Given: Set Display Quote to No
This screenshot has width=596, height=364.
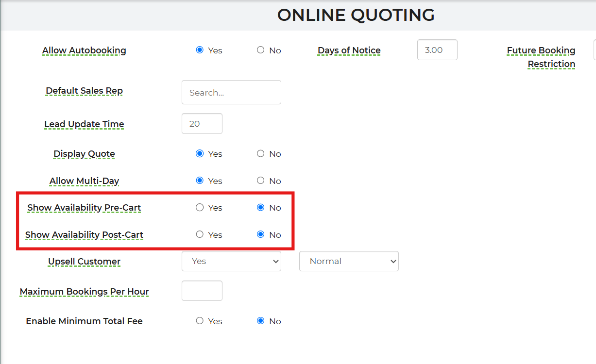Looking at the screenshot, I should coord(261,153).
